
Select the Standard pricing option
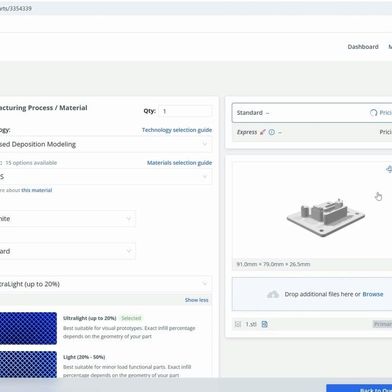point(312,113)
